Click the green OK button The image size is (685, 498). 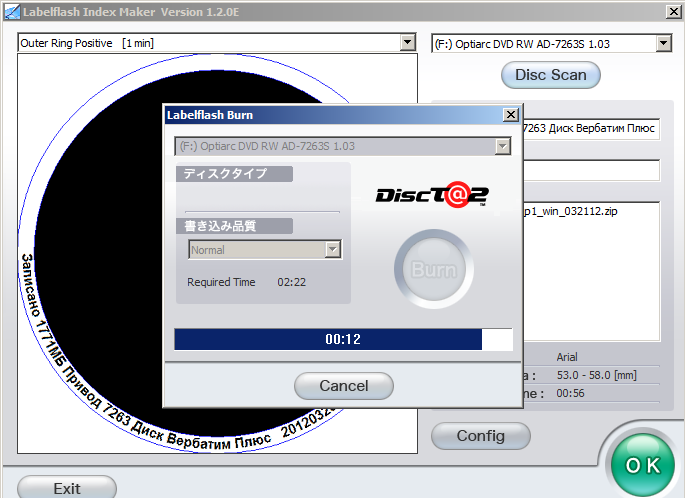point(643,465)
